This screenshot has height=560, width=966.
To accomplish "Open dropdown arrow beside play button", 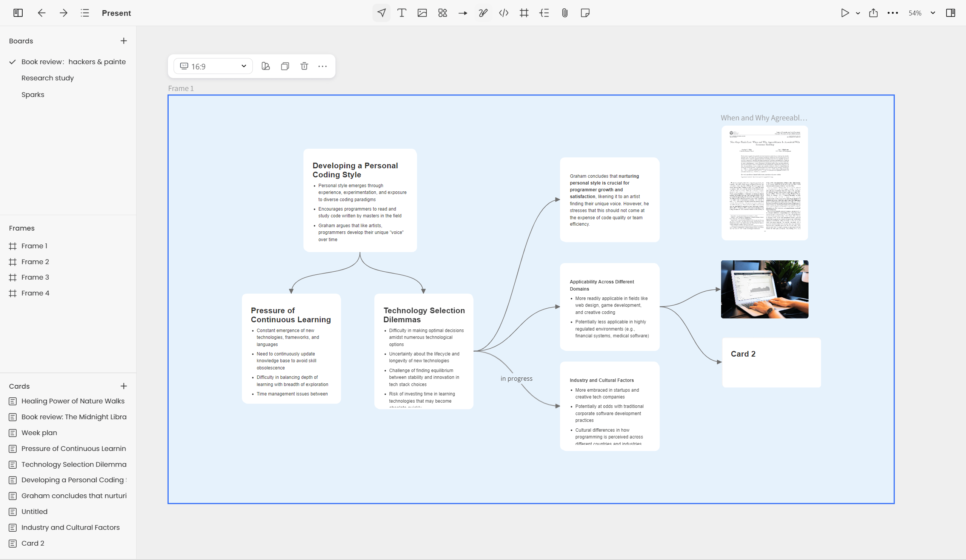I will 858,13.
